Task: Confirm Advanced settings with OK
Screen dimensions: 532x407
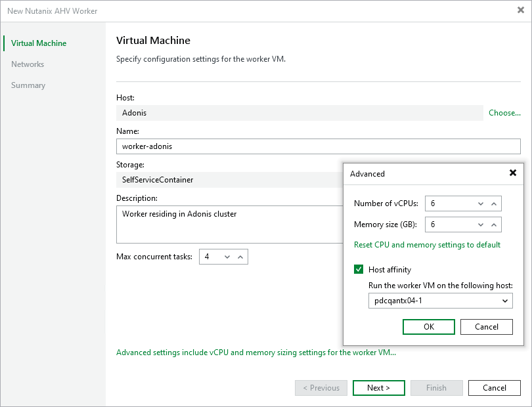Action: pyautogui.click(x=429, y=327)
